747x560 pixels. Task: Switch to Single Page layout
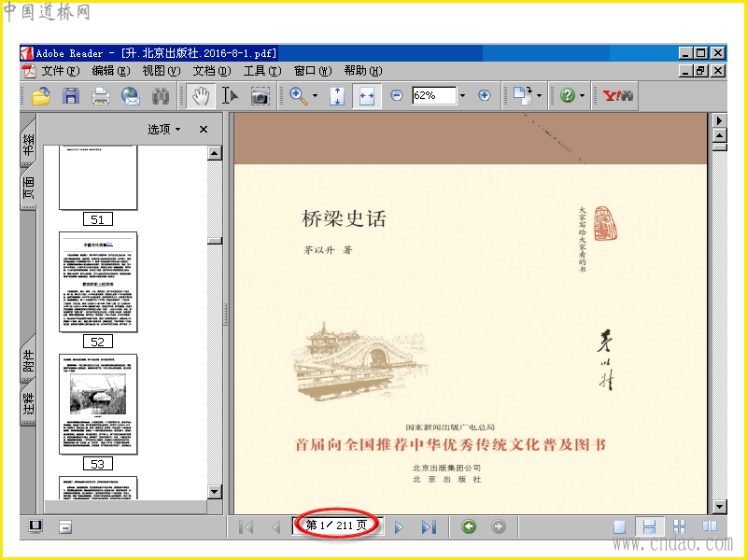[619, 526]
